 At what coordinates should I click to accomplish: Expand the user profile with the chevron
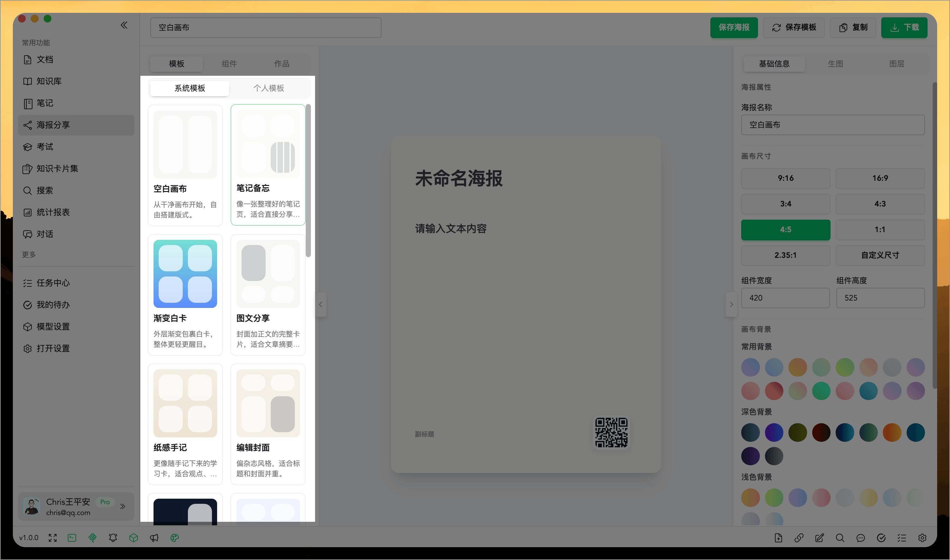tap(123, 506)
